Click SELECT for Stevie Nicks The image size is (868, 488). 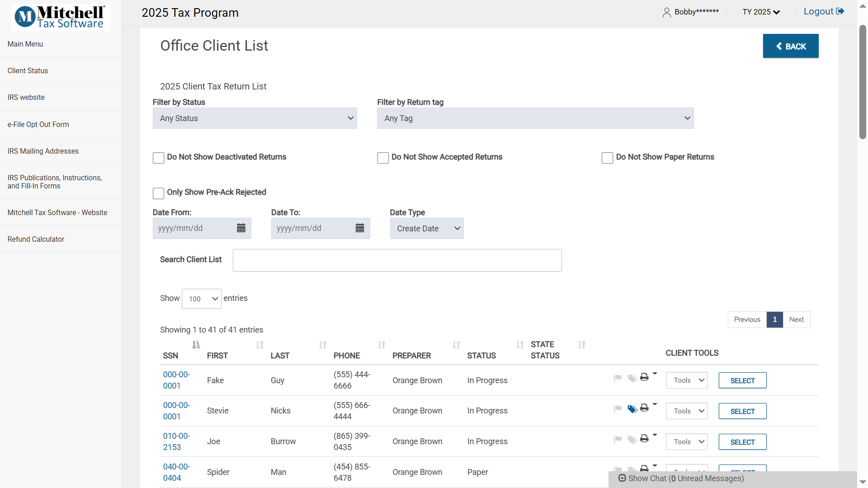tap(742, 411)
